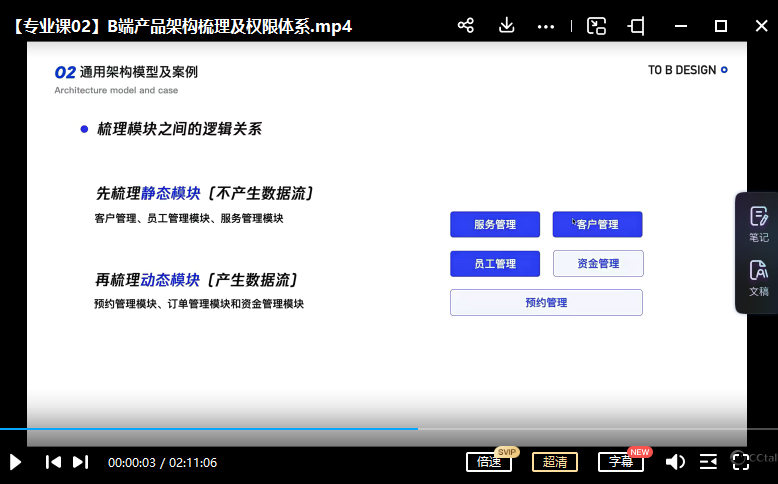
Task: Click the time display 00:00:03 / 02:11:06
Action: coord(162,463)
